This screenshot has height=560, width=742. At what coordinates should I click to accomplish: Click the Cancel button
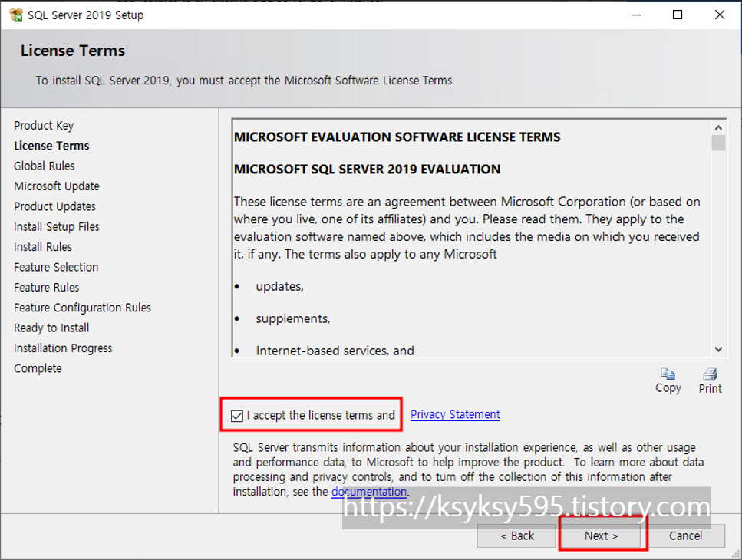(x=685, y=536)
